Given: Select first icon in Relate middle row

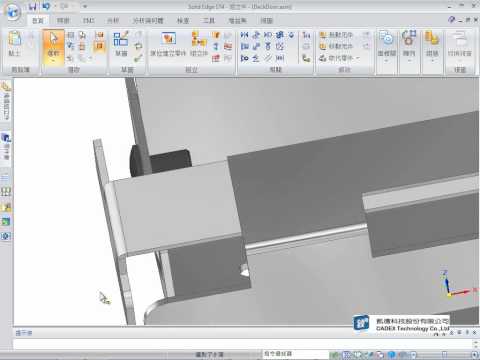Looking at the screenshot, I should pyautogui.click(x=244, y=46).
